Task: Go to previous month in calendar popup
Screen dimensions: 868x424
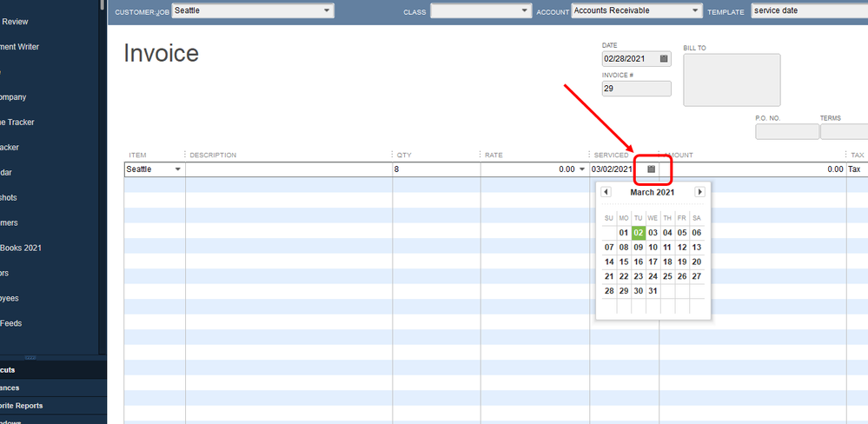Action: click(x=606, y=192)
